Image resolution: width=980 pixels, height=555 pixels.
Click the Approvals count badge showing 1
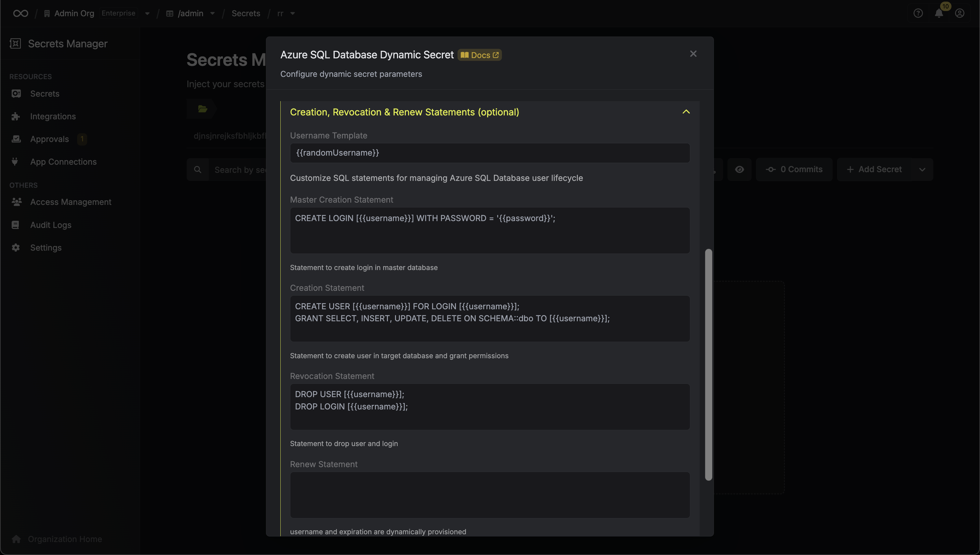82,139
